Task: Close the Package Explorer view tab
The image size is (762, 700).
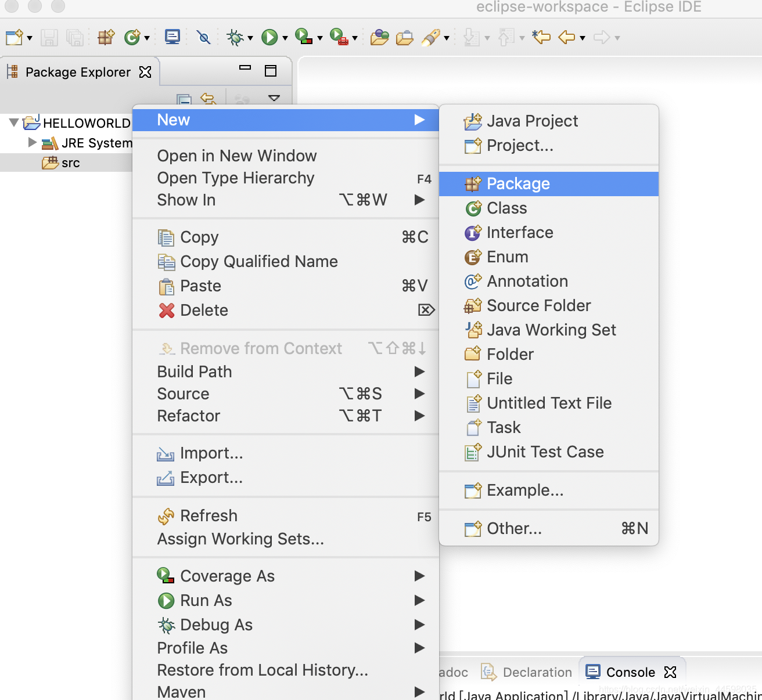Action: point(145,72)
